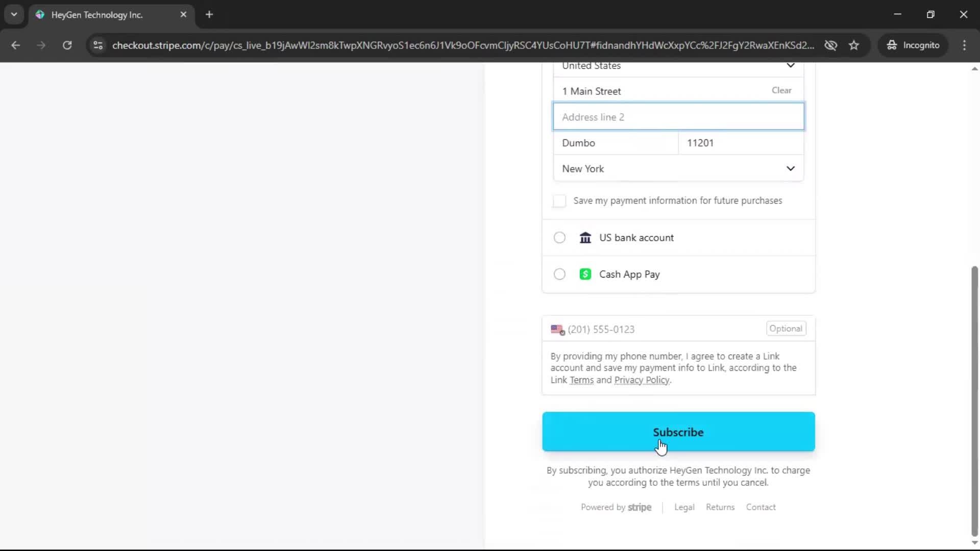Open tab search chevron button
Screen dimensions: 980x551
click(14, 14)
